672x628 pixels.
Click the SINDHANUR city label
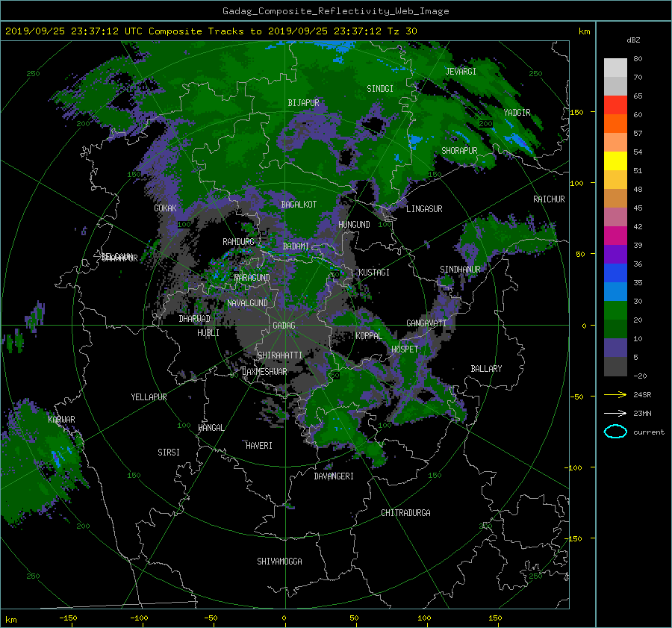coord(460,270)
